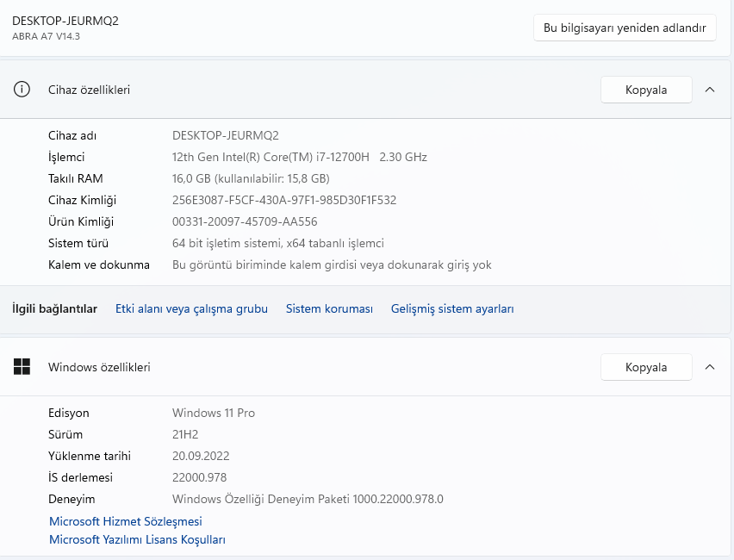Select the ABRA A7 V14.3 model text
The width and height of the screenshot is (734, 560).
tap(46, 36)
